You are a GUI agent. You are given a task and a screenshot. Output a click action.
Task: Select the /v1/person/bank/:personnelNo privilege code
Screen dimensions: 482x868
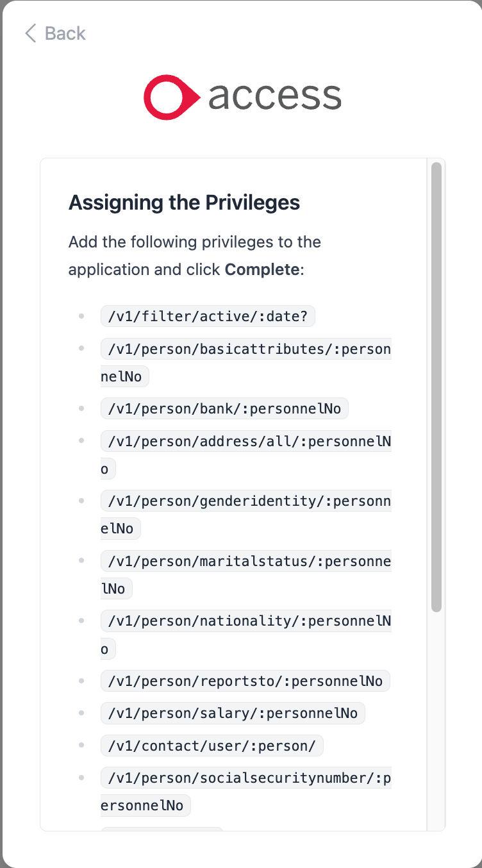pos(224,408)
